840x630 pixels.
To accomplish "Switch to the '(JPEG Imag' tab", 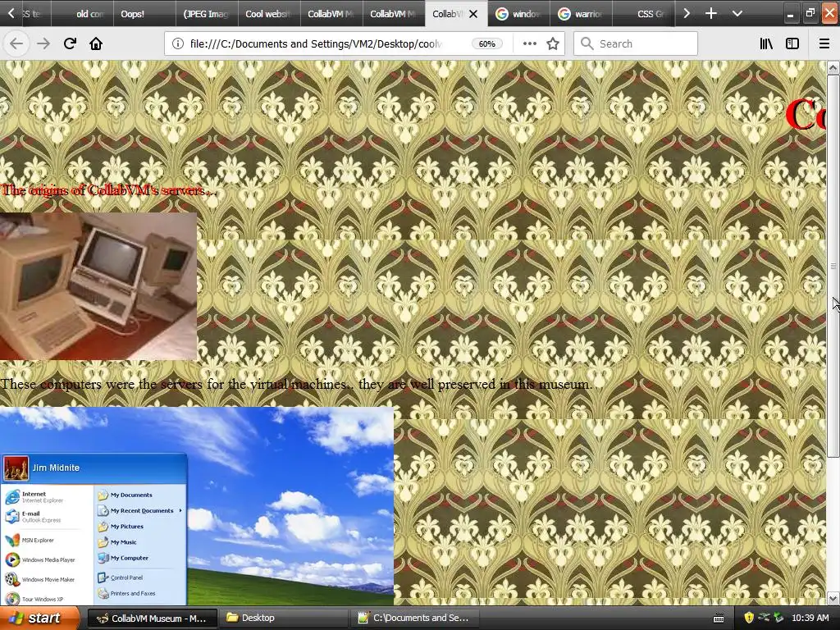I will (207, 13).
